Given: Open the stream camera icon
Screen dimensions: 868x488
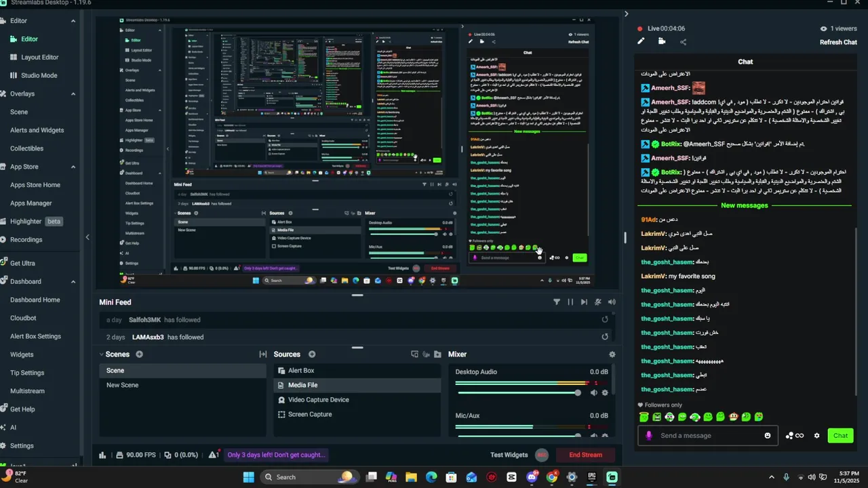Looking at the screenshot, I should pos(662,41).
